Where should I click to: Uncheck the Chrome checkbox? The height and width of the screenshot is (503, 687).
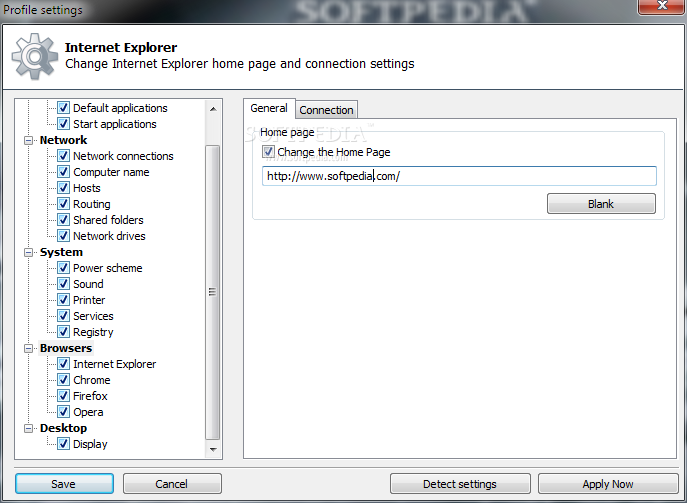tap(64, 380)
